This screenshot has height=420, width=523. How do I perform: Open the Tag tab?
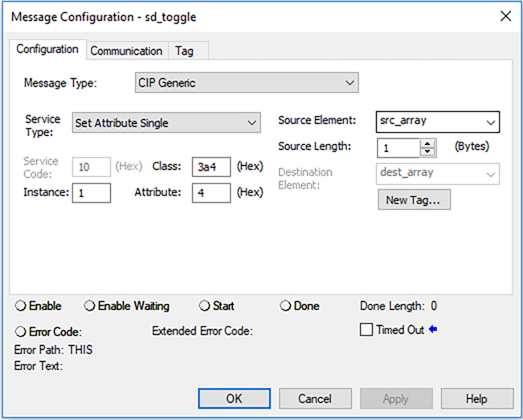click(x=184, y=51)
